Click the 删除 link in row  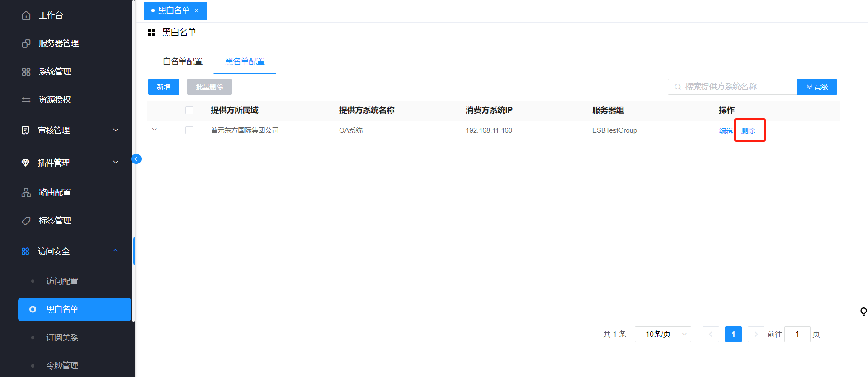point(748,130)
